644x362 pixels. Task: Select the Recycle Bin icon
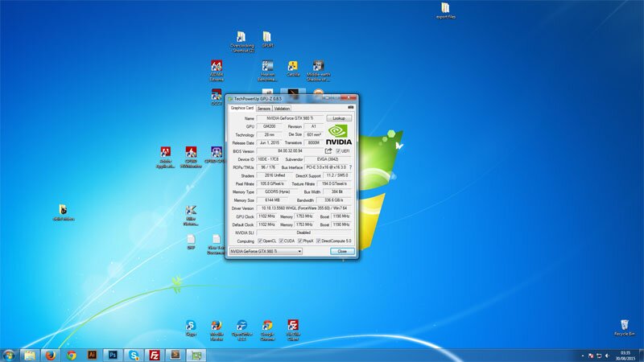[625, 328]
